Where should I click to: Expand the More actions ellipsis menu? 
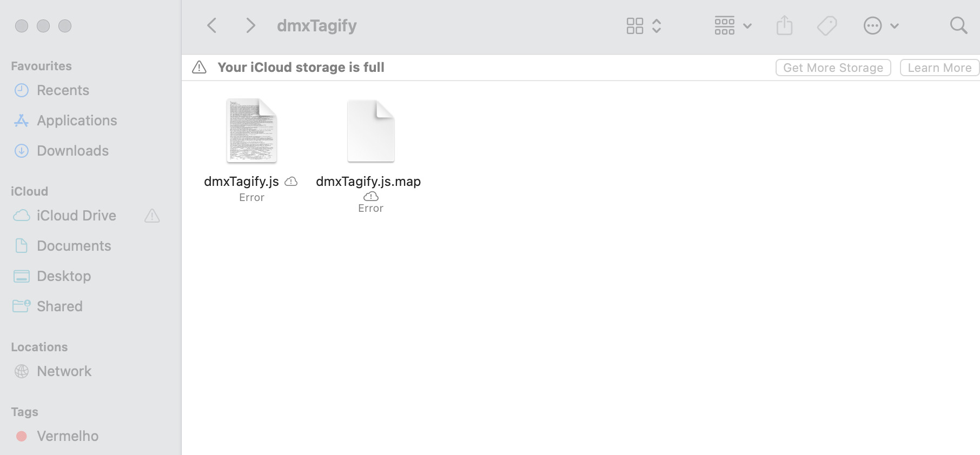coord(880,25)
